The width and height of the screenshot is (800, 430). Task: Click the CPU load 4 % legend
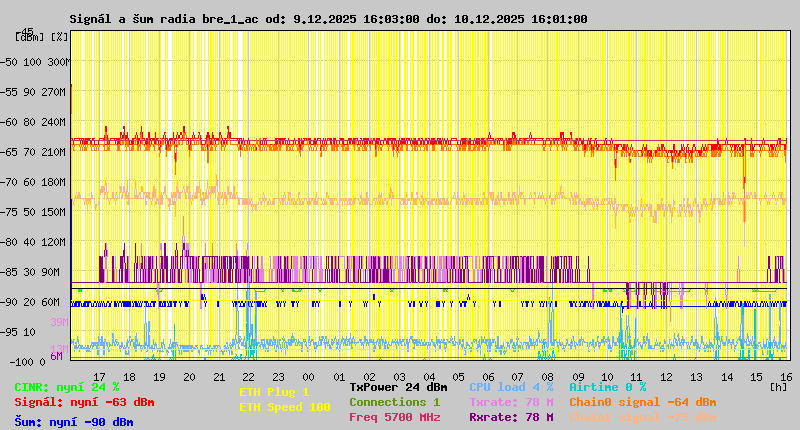click(x=511, y=387)
